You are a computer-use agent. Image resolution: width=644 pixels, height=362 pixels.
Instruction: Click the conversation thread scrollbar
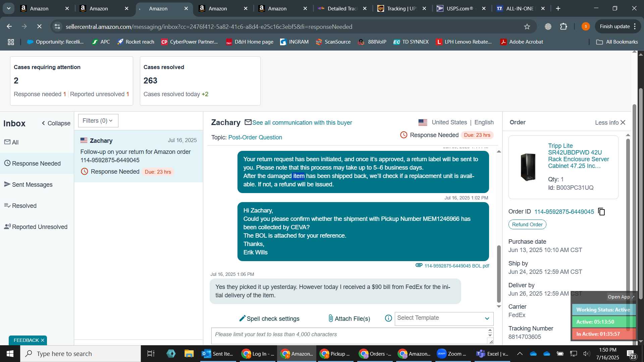point(499,273)
